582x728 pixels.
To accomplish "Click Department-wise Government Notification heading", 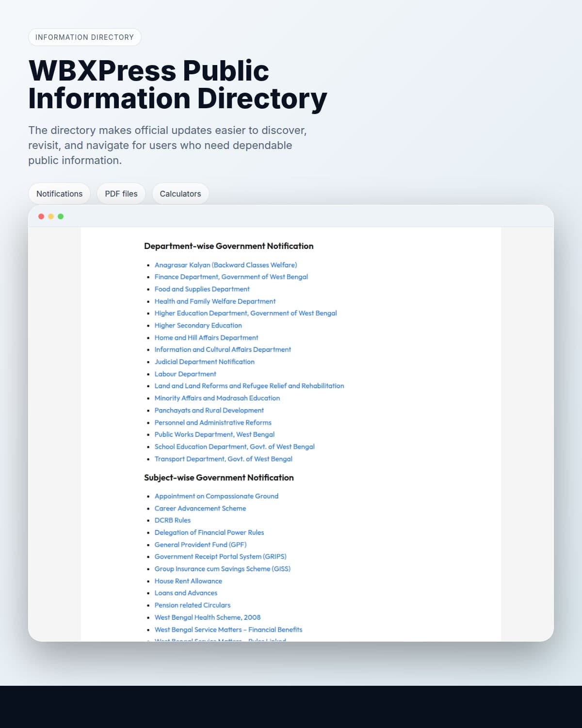I will [228, 246].
